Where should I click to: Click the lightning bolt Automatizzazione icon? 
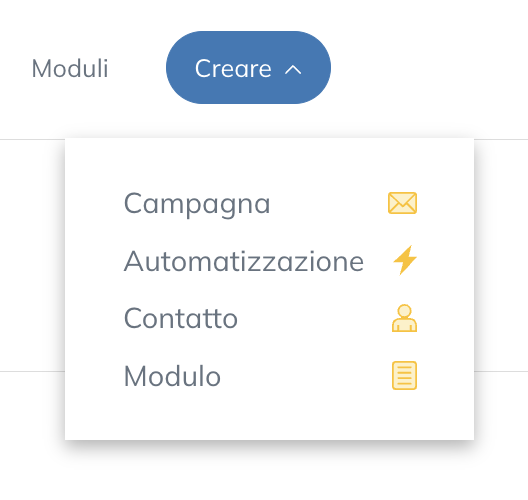tap(405, 260)
